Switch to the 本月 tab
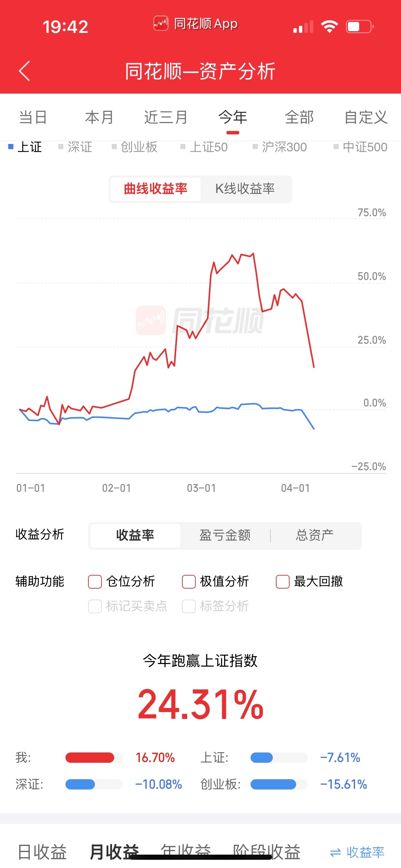The image size is (401, 868). click(99, 117)
